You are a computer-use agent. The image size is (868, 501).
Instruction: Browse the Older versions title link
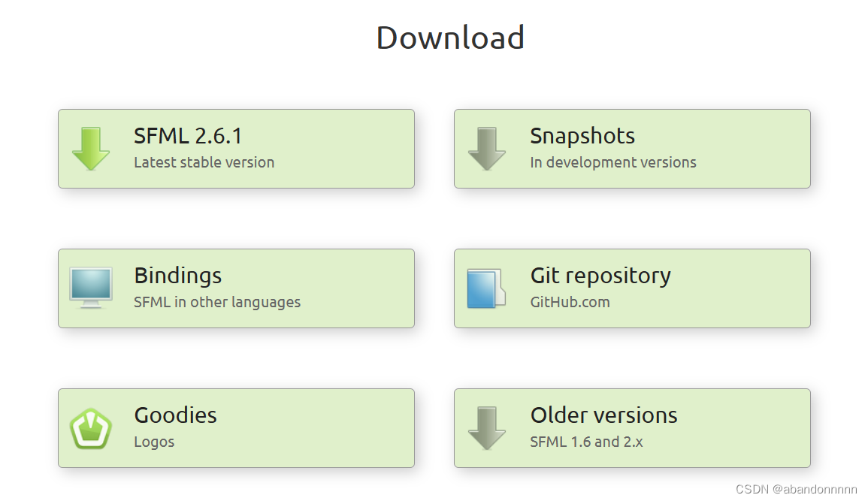point(604,415)
